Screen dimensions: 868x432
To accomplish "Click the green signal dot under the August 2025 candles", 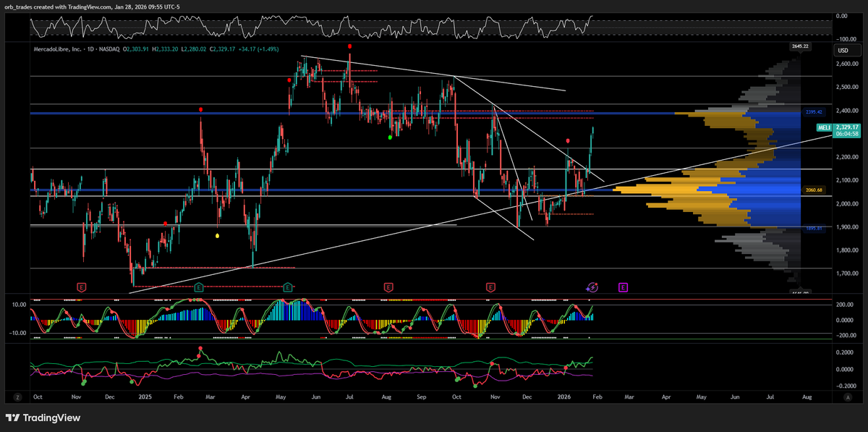I will click(x=390, y=137).
